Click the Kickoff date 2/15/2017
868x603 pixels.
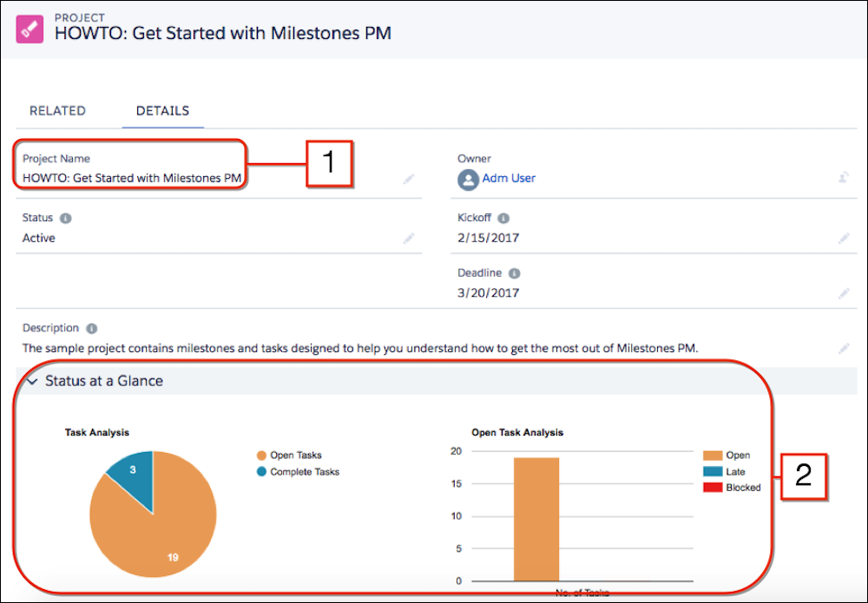488,238
